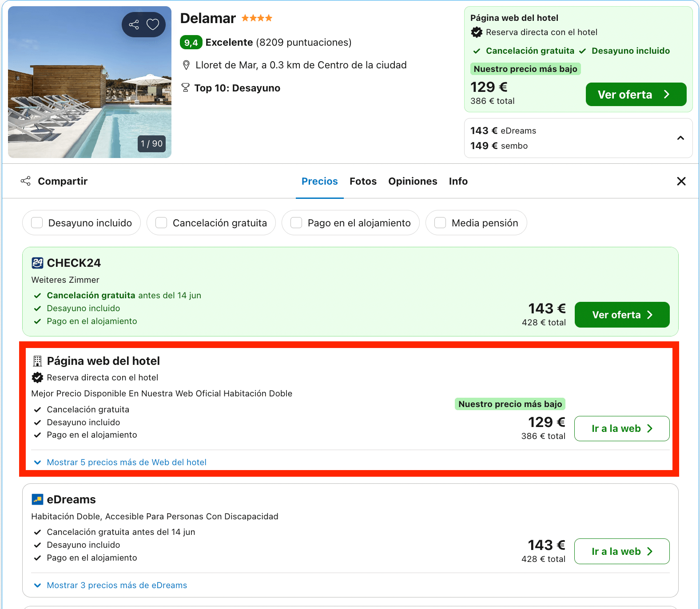This screenshot has width=700, height=609.
Task: Click Top 10: Desayuno label
Action: coord(237,88)
